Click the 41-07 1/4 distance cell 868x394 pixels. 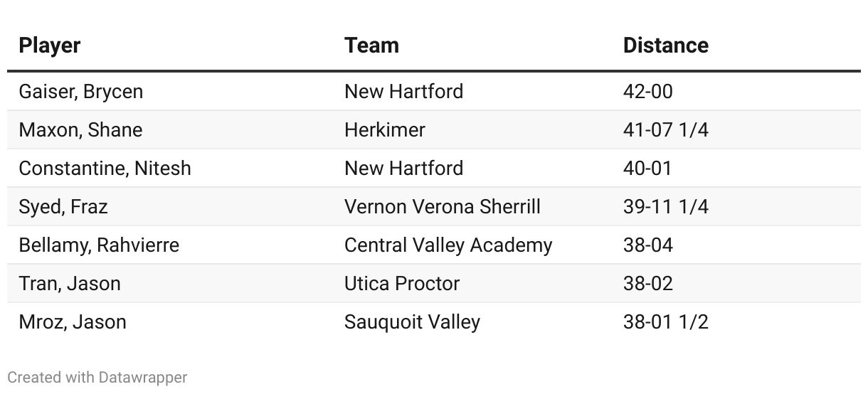coord(666,130)
